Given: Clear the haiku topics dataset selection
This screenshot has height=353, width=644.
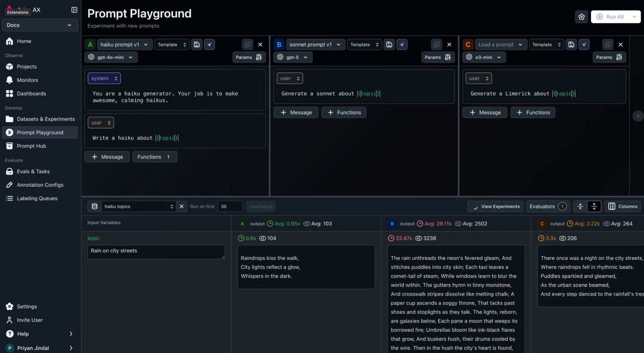Looking at the screenshot, I should tap(182, 206).
